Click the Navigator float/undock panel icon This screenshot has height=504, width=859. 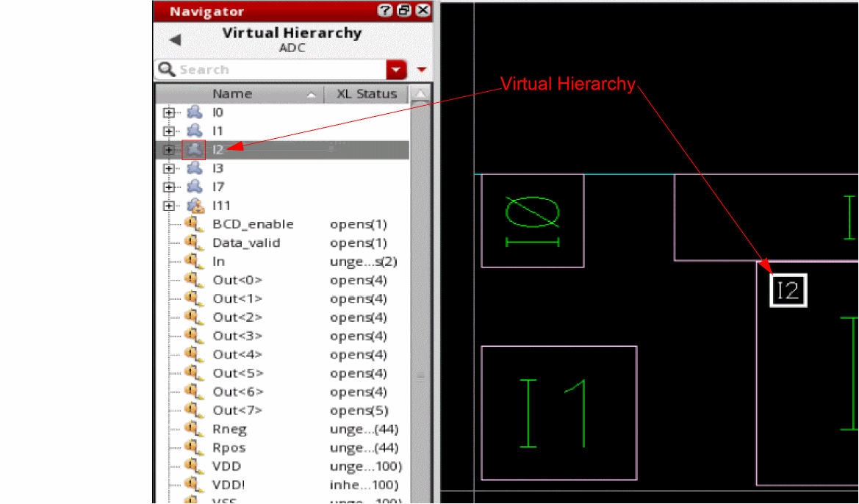click(403, 10)
